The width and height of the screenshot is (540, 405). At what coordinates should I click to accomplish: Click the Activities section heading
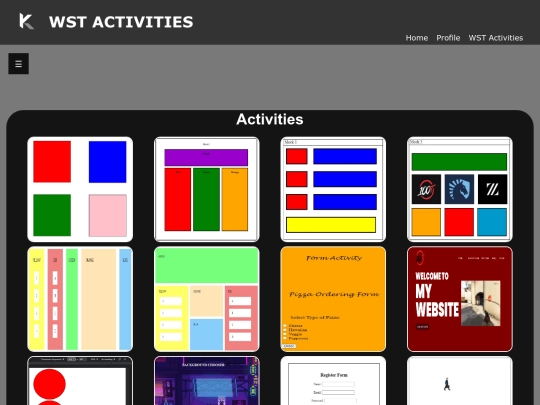pyautogui.click(x=270, y=120)
